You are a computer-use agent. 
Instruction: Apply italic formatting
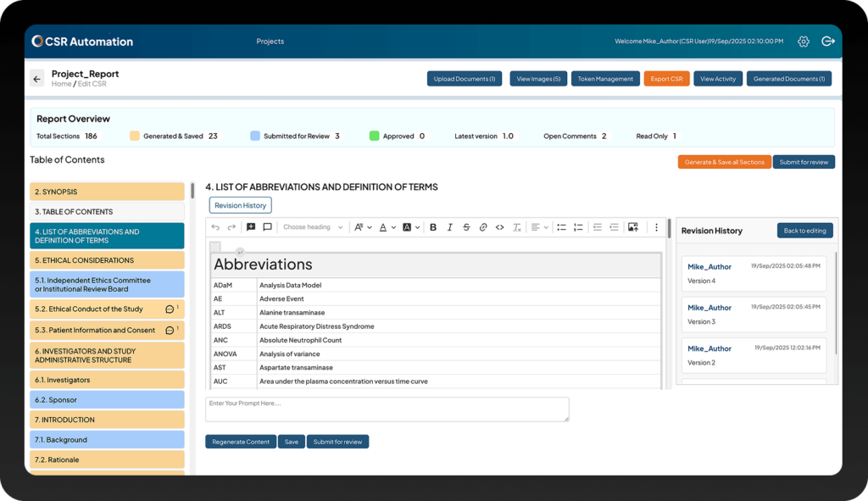pyautogui.click(x=449, y=227)
